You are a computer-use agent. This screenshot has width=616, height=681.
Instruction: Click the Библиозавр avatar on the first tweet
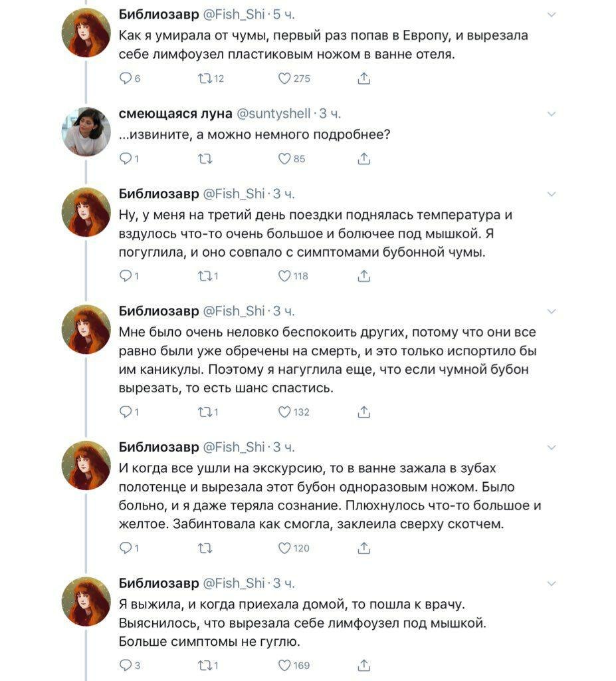[86, 32]
